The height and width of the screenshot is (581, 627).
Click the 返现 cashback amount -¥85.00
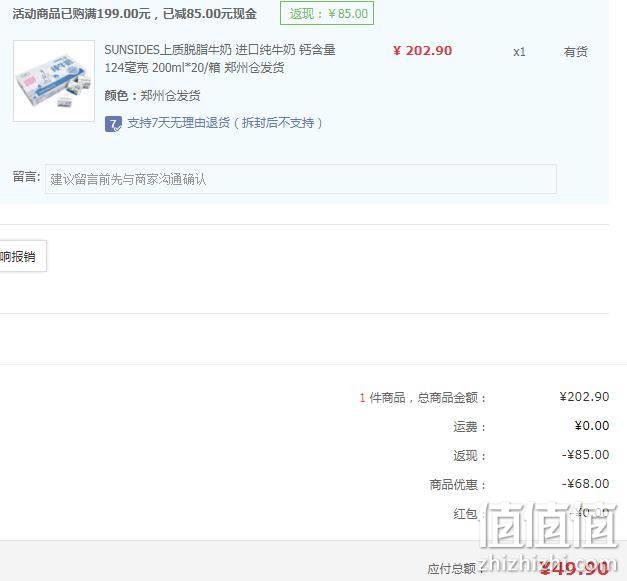tap(585, 455)
